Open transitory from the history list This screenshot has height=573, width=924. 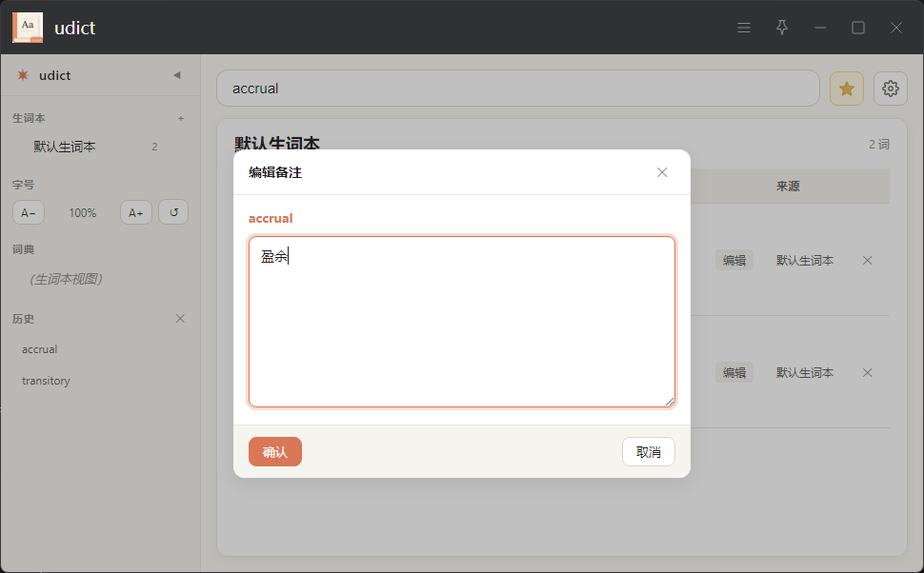(x=46, y=381)
